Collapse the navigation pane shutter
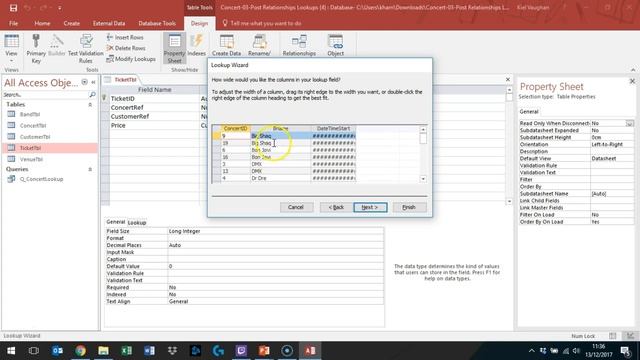 (93, 82)
